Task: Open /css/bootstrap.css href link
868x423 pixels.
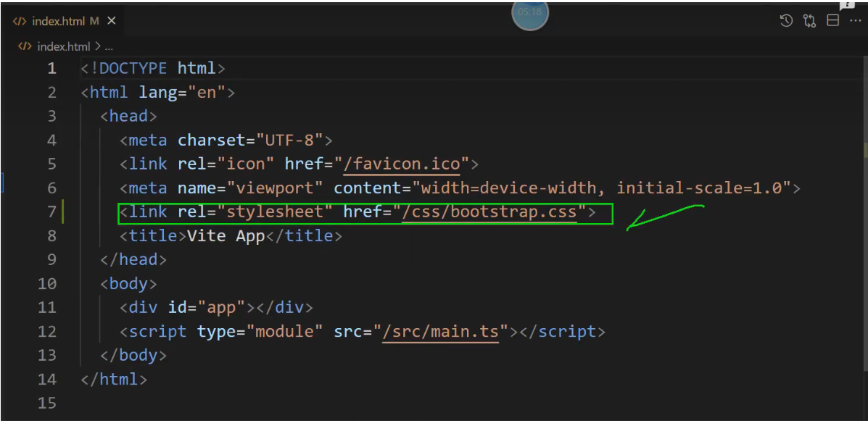Action: 489,211
